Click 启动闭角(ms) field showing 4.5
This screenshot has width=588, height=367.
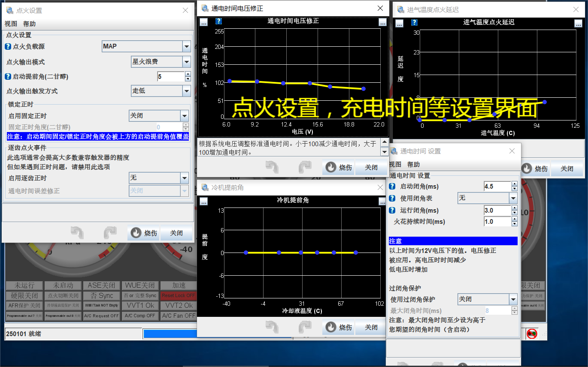click(x=497, y=187)
